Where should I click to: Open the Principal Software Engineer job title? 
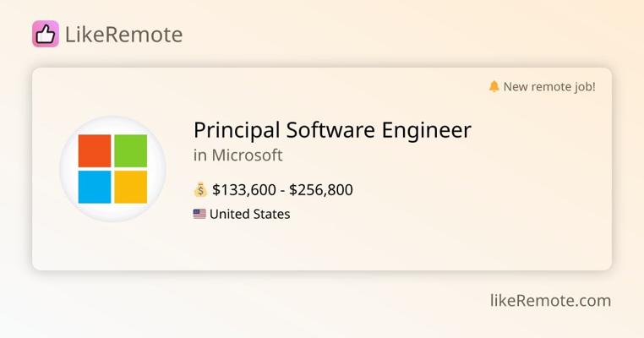pyautogui.click(x=332, y=130)
